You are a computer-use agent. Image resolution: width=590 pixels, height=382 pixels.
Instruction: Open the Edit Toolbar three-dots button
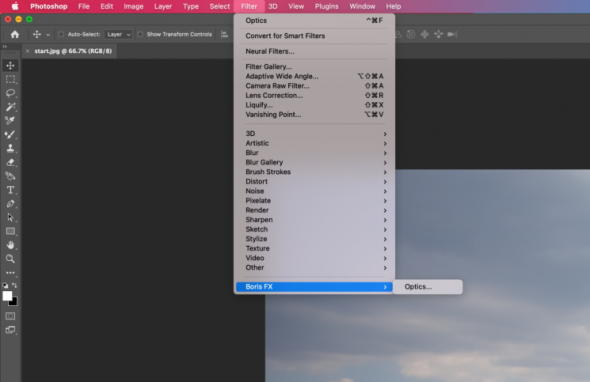coord(10,272)
